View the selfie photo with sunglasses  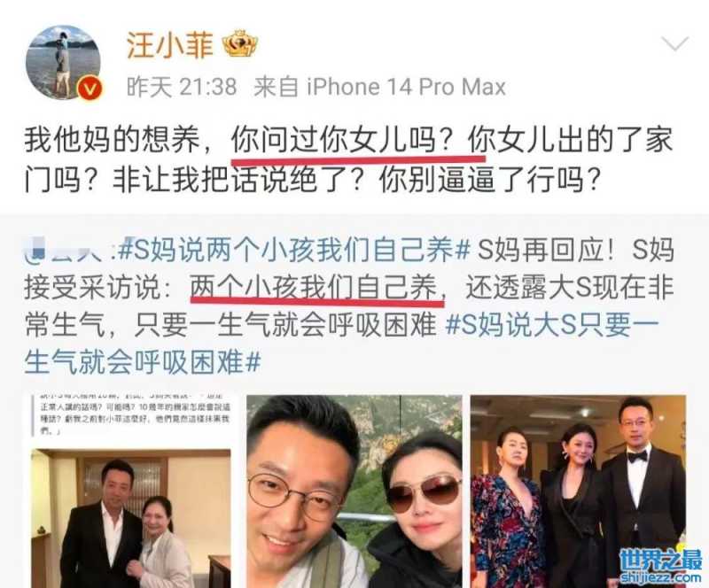pos(354,491)
